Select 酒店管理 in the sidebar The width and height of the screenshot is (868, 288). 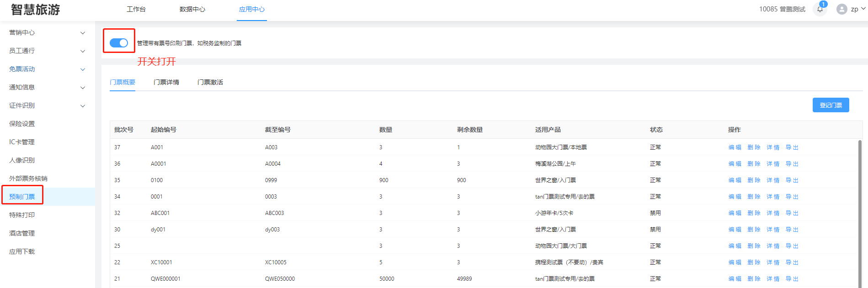pos(22,233)
